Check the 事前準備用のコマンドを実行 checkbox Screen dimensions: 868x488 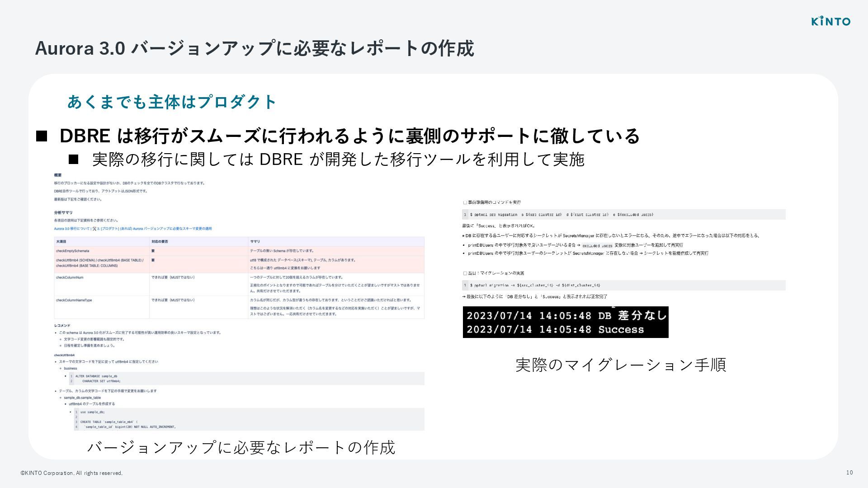(x=465, y=202)
